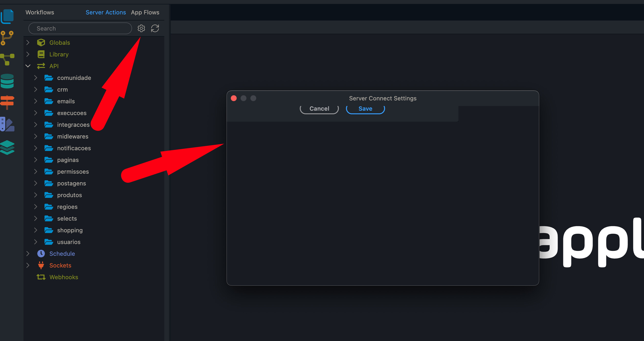Expand the regioes folder chevron
The image size is (644, 341).
[x=36, y=207]
